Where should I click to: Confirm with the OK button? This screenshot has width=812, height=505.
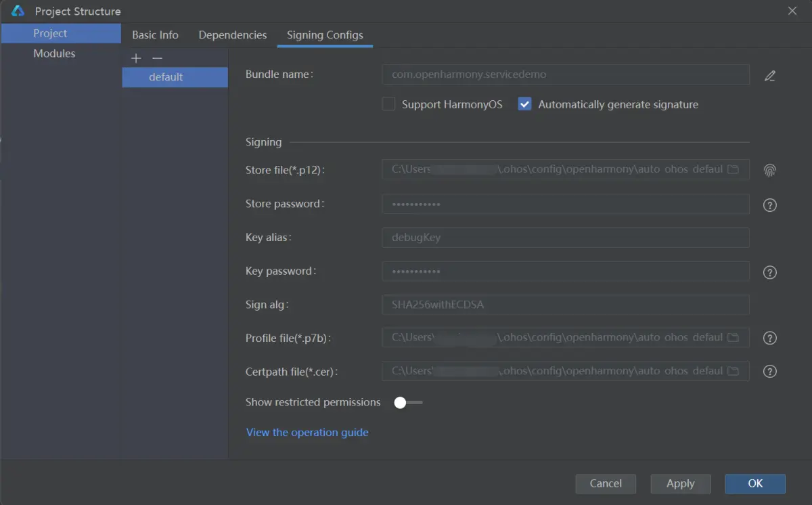(x=755, y=483)
